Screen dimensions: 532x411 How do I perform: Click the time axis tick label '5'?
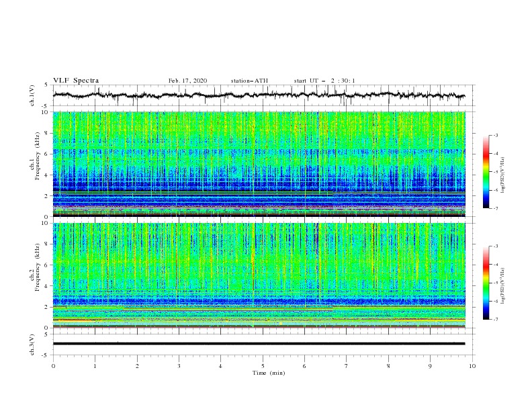[263, 366]
